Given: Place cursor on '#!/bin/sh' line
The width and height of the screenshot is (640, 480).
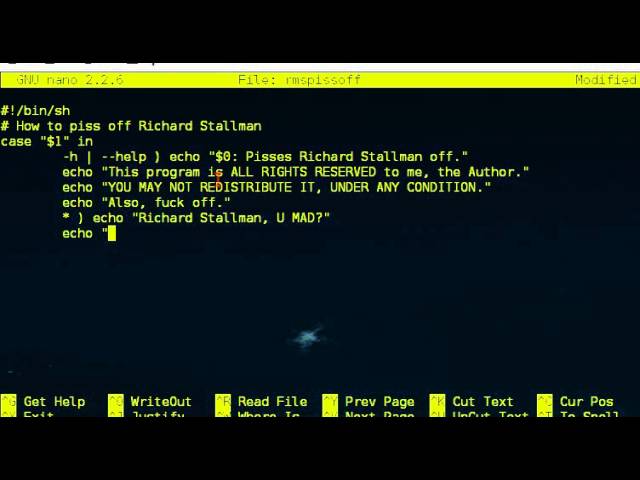Looking at the screenshot, I should [35, 111].
